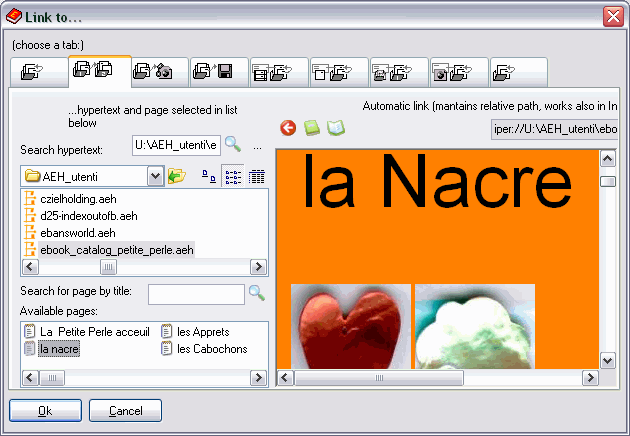Switch file list to small icons view

click(x=209, y=176)
